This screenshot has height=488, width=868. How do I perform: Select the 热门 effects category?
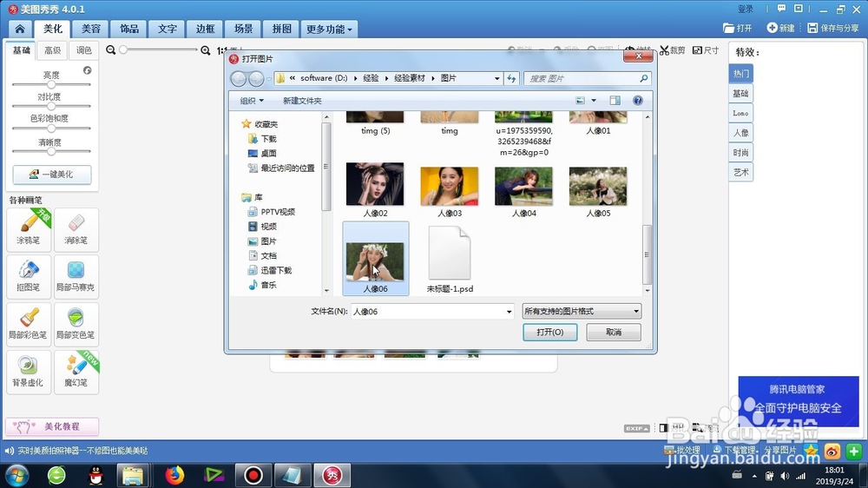click(740, 74)
